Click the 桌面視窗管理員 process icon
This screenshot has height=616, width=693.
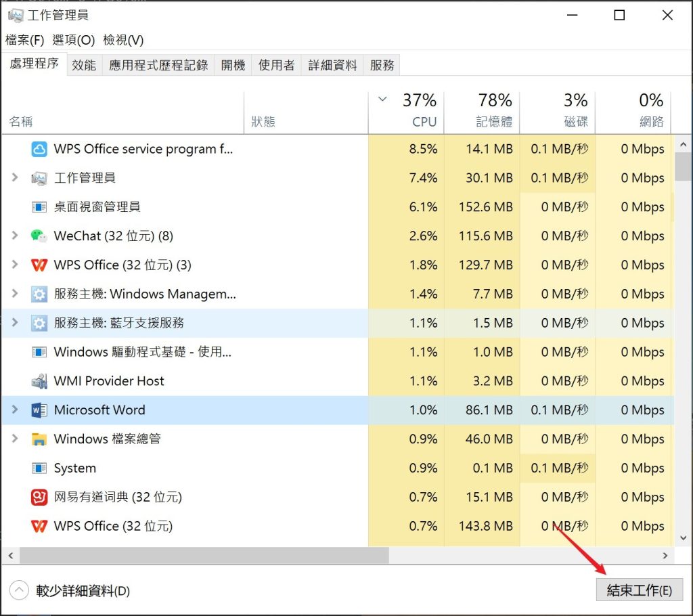click(x=39, y=207)
